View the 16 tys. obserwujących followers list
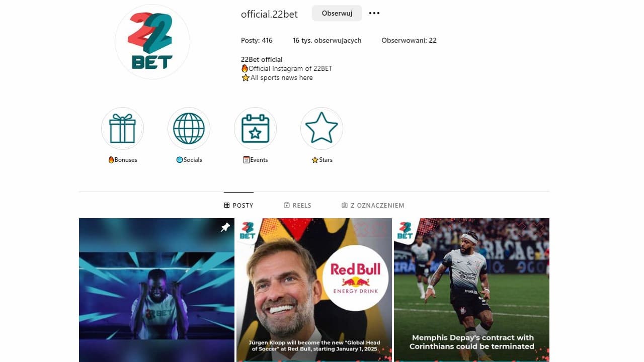Screen dimensions: 644x362 [327, 40]
